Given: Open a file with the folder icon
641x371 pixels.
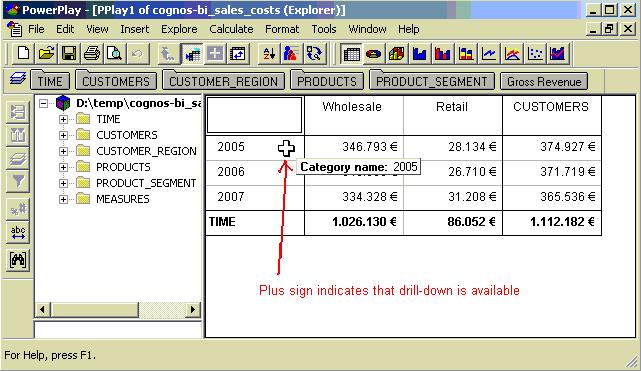Looking at the screenshot, I should (46, 54).
